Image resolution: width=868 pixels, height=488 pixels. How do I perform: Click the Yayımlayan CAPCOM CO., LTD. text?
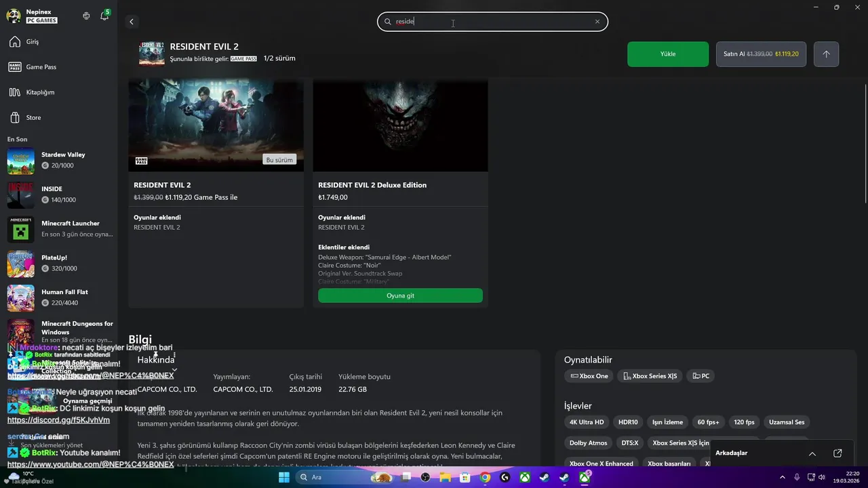click(x=243, y=390)
